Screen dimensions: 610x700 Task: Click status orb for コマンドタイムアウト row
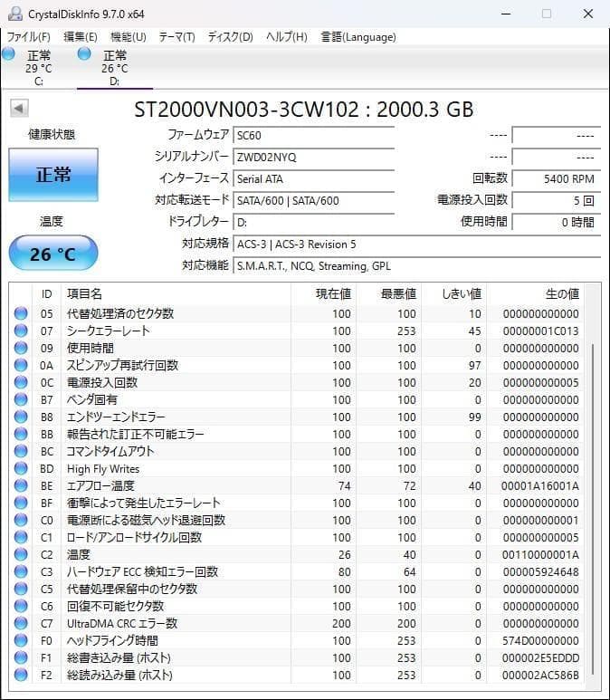(21, 451)
